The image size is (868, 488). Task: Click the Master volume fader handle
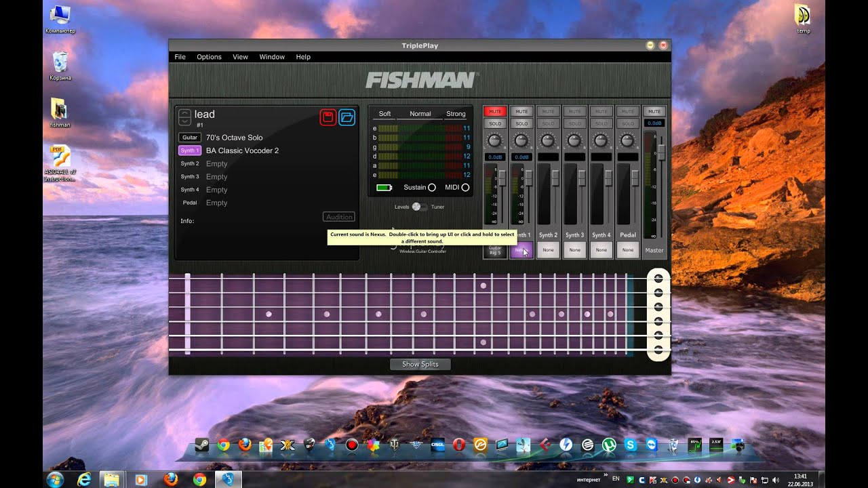662,152
